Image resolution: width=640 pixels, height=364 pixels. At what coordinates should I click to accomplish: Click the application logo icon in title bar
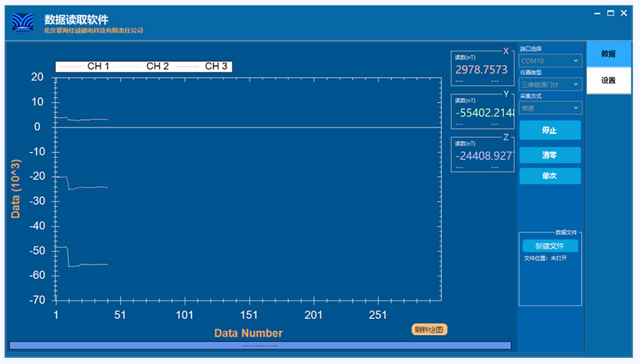click(x=25, y=23)
